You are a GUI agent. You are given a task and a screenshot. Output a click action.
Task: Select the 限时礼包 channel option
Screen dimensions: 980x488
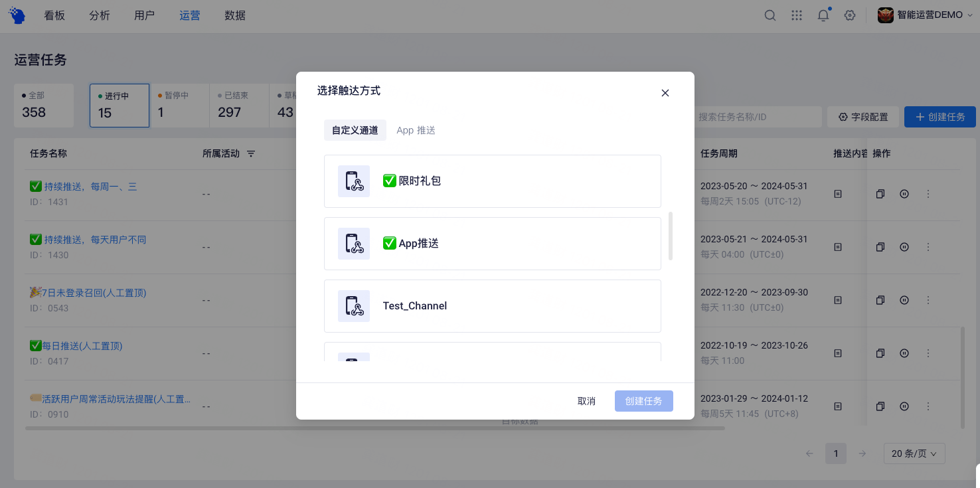click(492, 181)
